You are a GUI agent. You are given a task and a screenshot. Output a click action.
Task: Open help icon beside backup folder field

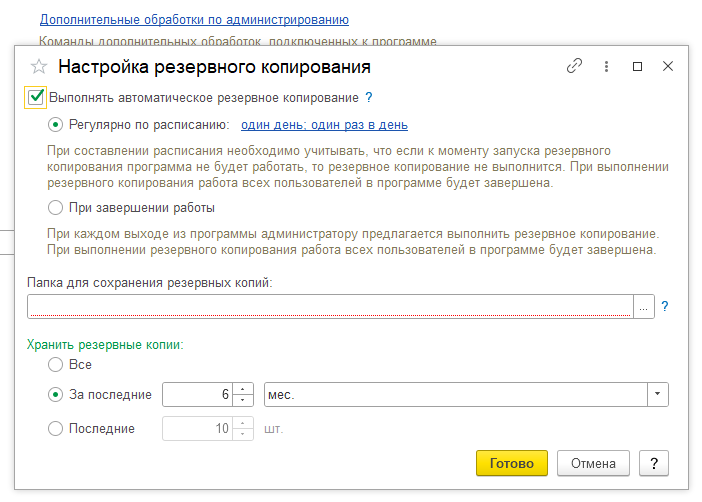tap(664, 307)
